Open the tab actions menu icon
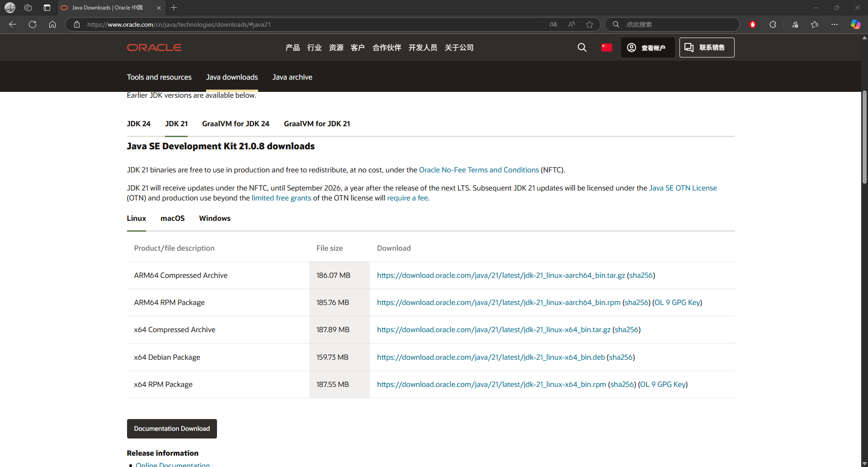This screenshot has width=868, height=467. [47, 8]
